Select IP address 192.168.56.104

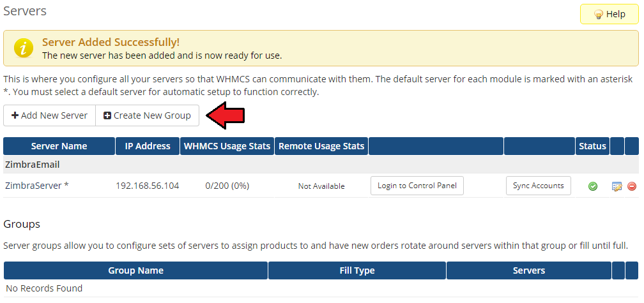(148, 186)
